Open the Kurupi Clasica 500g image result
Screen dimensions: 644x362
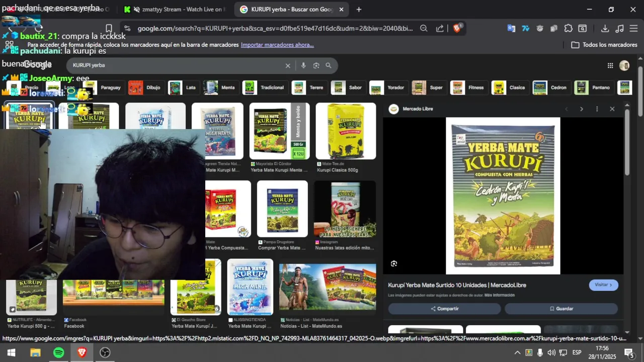tap(346, 131)
